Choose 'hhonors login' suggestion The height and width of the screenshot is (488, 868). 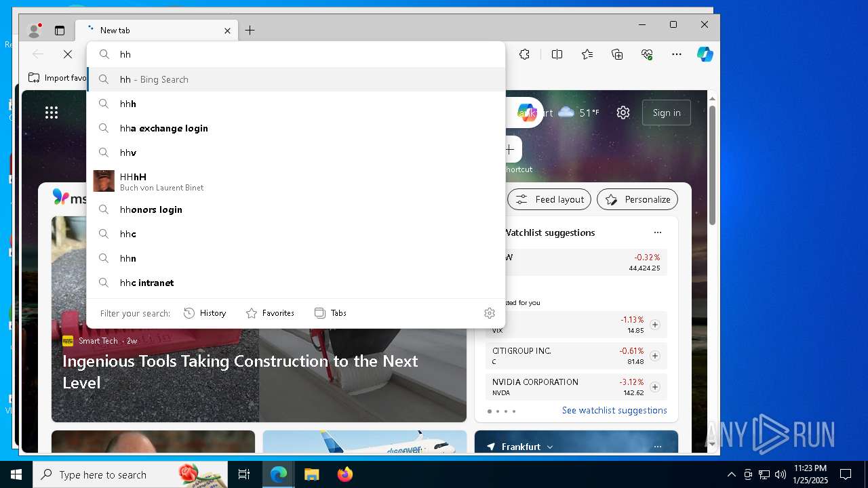[296, 209]
